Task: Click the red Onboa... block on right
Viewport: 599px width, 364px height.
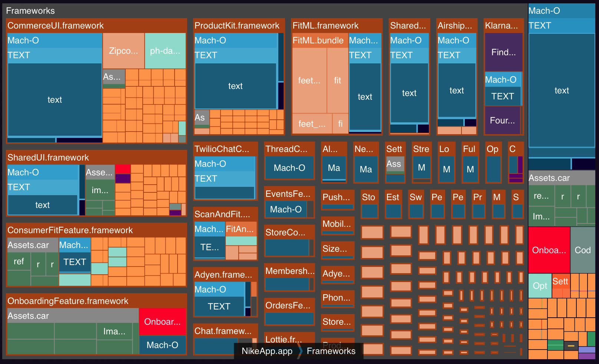Action: click(549, 250)
